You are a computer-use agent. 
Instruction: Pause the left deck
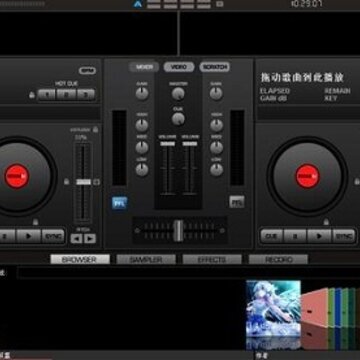click(x=7, y=236)
